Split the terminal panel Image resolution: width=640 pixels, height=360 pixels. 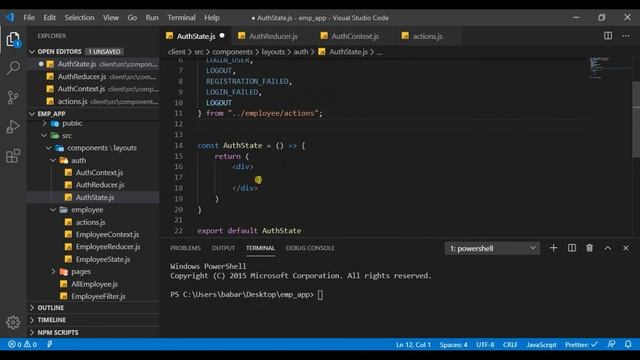tap(572, 248)
